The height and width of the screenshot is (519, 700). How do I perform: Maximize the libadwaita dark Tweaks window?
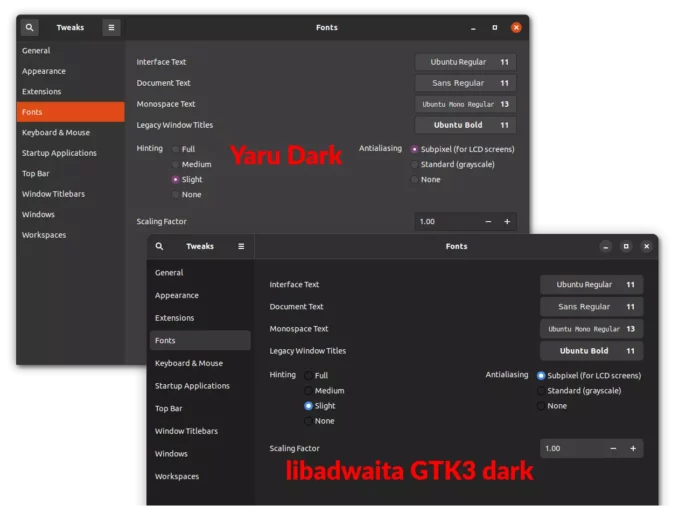[x=626, y=246]
